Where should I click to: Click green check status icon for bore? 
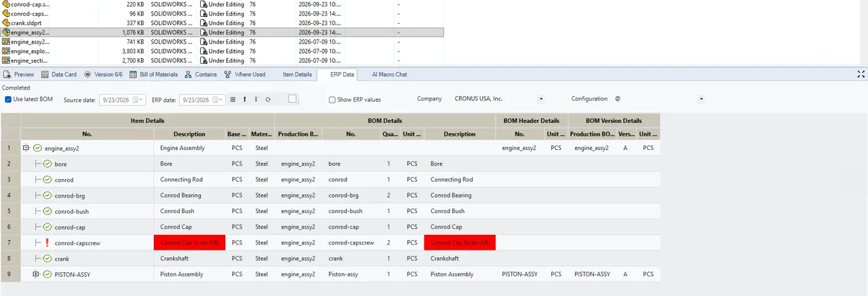point(47,164)
